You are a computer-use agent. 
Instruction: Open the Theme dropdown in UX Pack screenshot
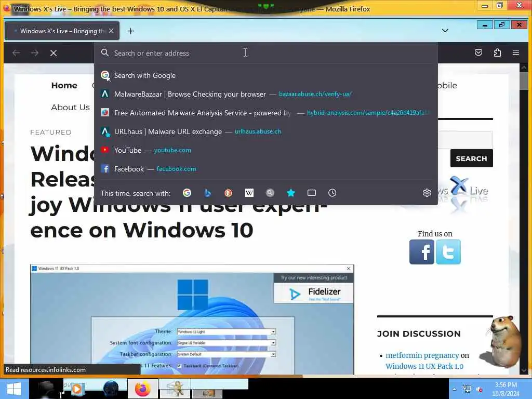coord(227,331)
